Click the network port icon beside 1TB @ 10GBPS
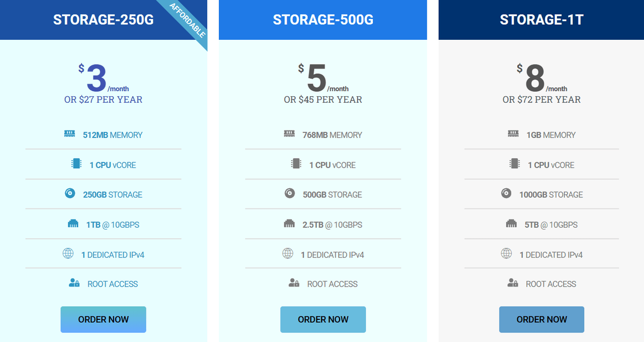Screen dimensions: 644x342 pos(73,224)
